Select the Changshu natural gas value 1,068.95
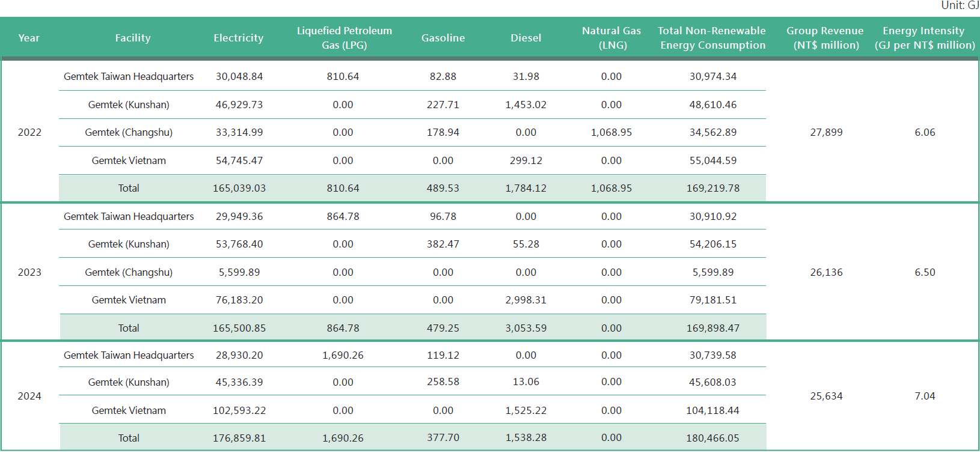The width and height of the screenshot is (980, 453). click(611, 132)
